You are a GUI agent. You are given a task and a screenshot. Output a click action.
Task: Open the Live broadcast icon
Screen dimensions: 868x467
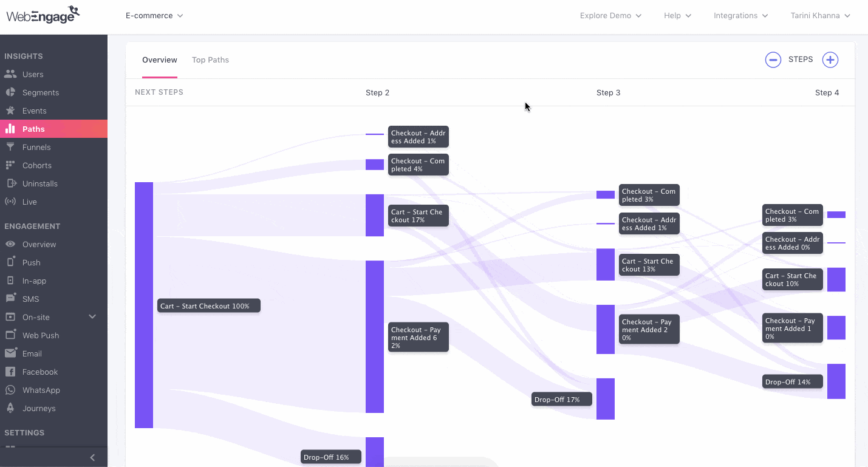tap(10, 202)
